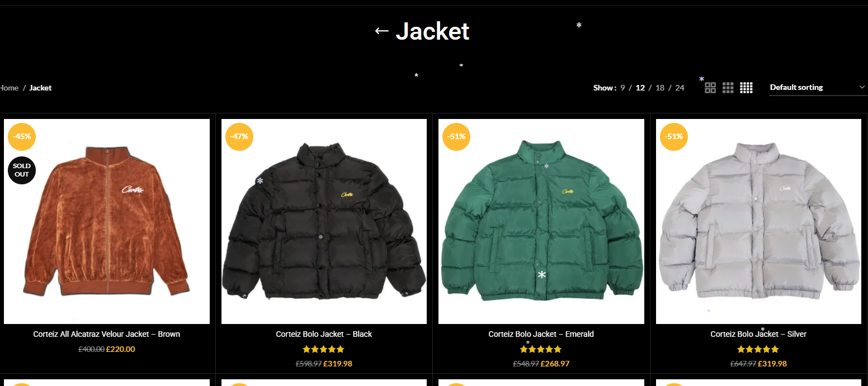Switch to two-column grid view icon
Screen dimensions: 868x386
tap(710, 88)
